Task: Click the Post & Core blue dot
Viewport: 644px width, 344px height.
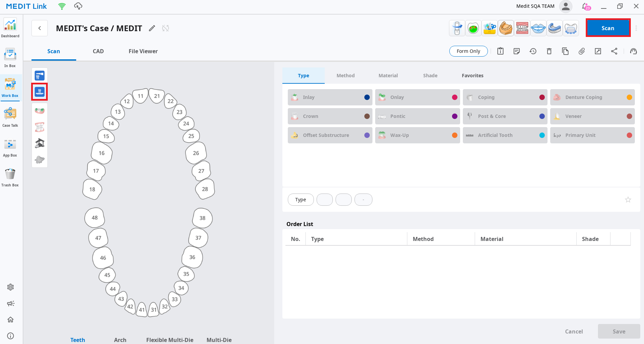Action: point(542,116)
